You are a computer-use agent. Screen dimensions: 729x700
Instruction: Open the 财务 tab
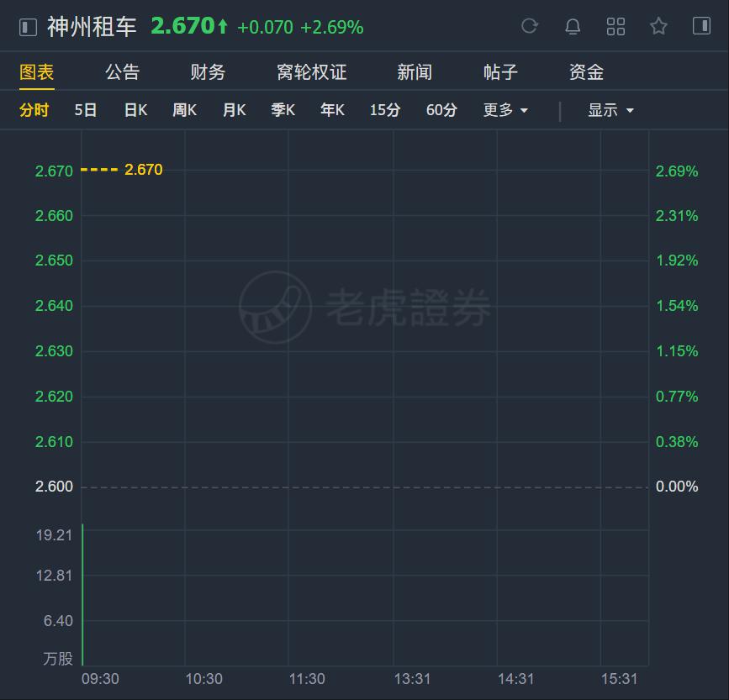tap(208, 72)
